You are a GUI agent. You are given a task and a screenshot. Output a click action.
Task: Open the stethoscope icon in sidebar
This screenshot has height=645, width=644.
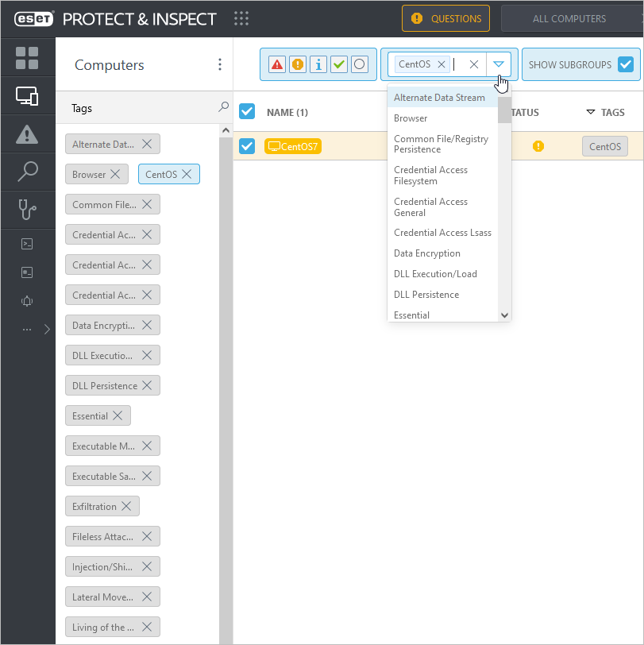(27, 210)
